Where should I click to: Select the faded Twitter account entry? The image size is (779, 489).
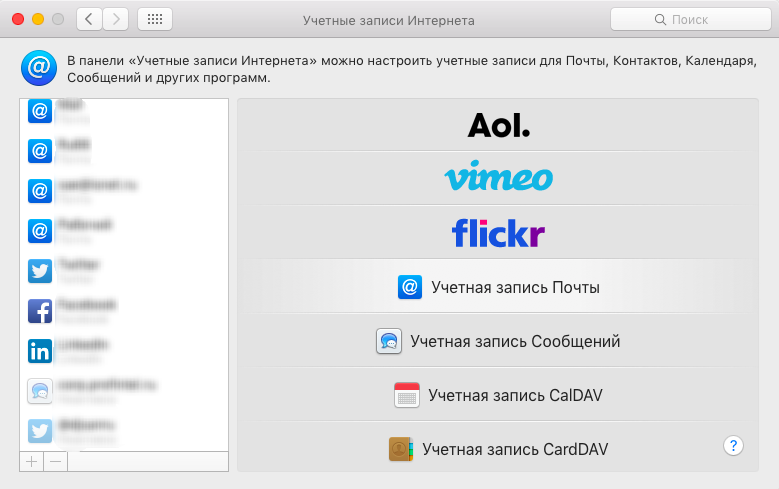(124, 431)
